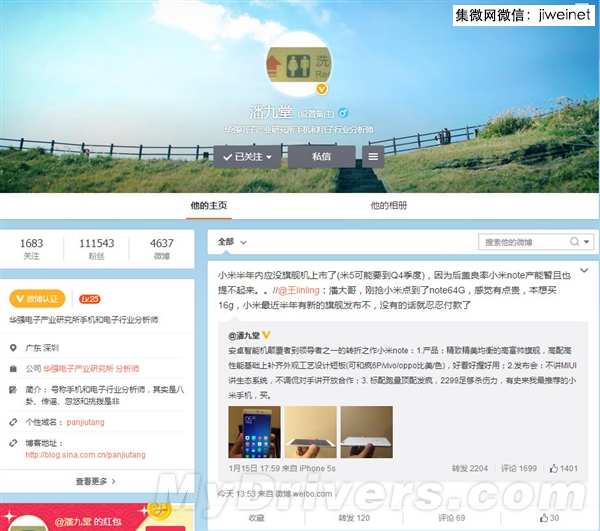This screenshot has width=600, height=531.
Task: Open the @潘九堂 author link in the quoted post
Action: pos(244,336)
